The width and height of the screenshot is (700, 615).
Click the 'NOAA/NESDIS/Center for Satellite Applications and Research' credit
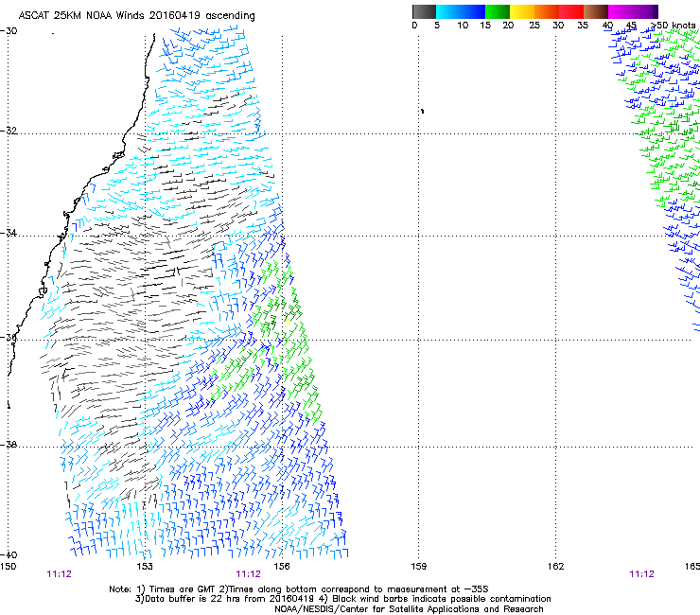point(409,609)
